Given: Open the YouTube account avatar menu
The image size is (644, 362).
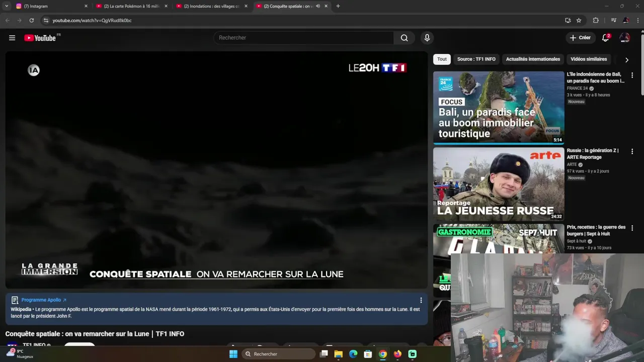Looking at the screenshot, I should click(x=625, y=38).
